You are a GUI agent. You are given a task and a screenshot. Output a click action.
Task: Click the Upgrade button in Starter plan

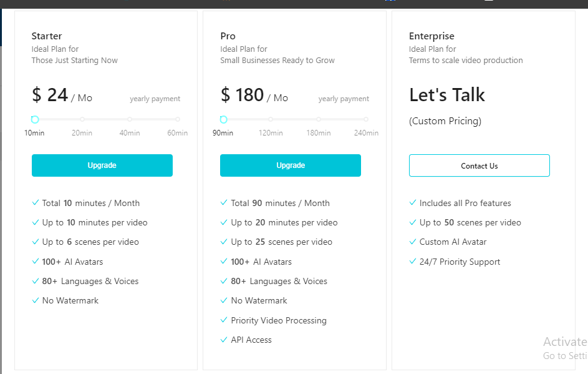[102, 165]
